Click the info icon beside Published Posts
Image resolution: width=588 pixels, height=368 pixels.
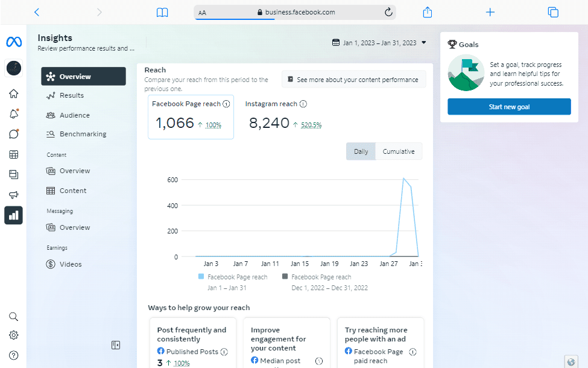(x=224, y=352)
